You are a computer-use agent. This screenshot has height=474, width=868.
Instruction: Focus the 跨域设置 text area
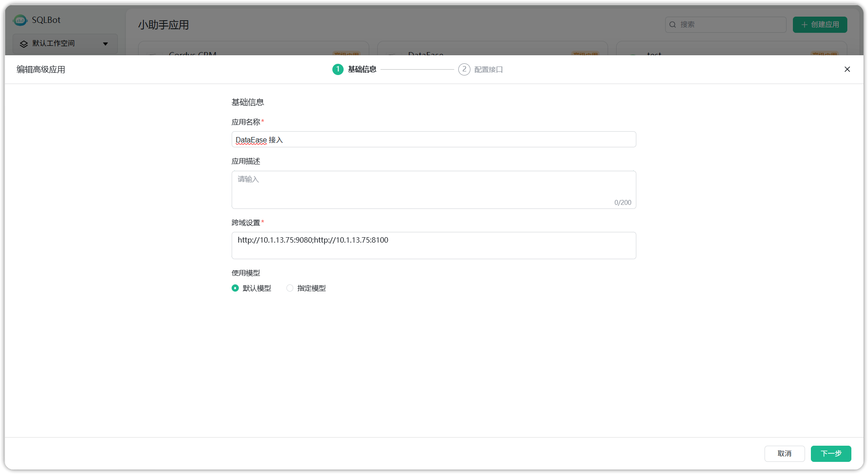coord(434,245)
